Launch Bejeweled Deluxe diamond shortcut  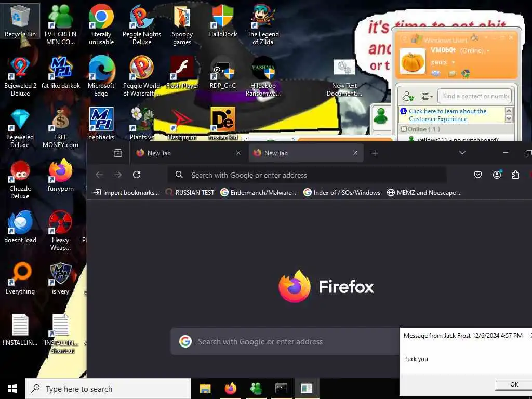(20, 128)
